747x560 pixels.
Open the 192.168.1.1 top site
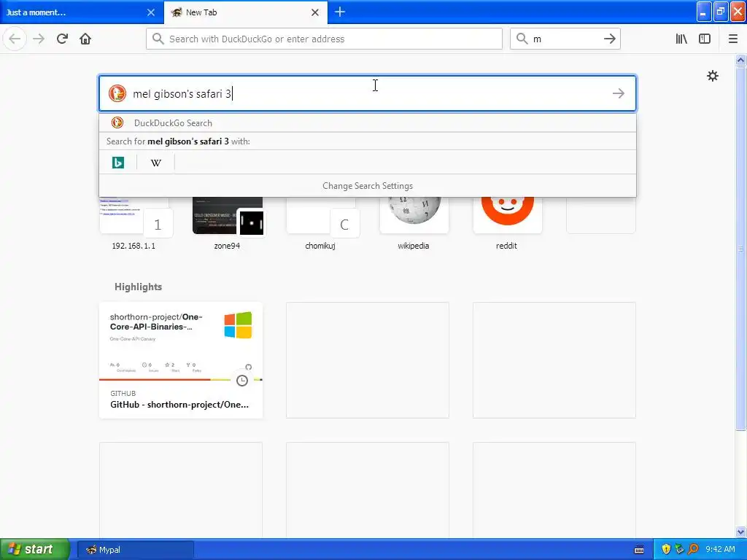[x=134, y=223]
